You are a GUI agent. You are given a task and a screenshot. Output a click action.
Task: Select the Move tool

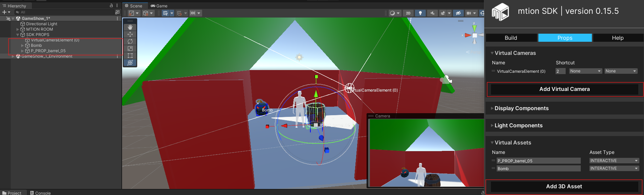130,34
